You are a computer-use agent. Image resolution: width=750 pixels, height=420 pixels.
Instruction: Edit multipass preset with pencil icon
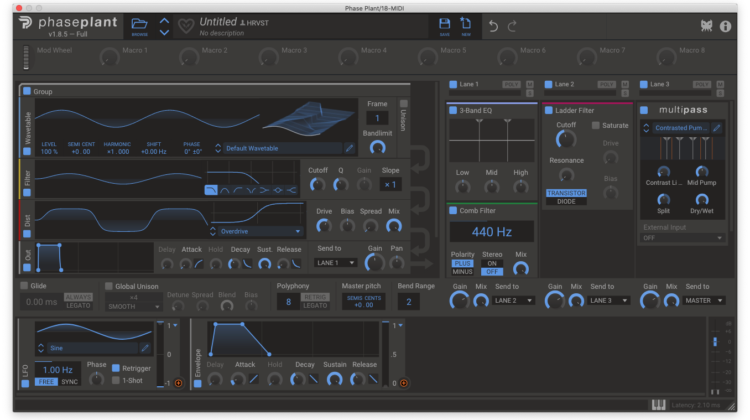tap(716, 128)
